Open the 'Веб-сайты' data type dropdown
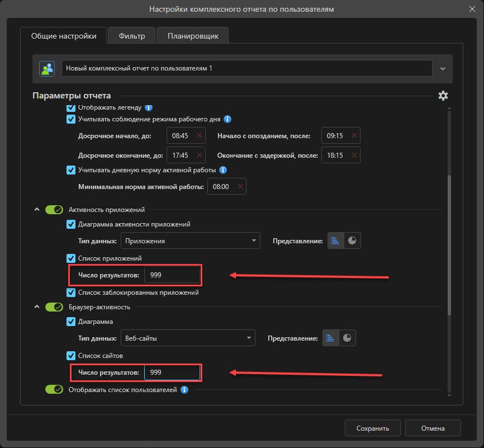Image resolution: width=484 pixels, height=448 pixels. 188,338
